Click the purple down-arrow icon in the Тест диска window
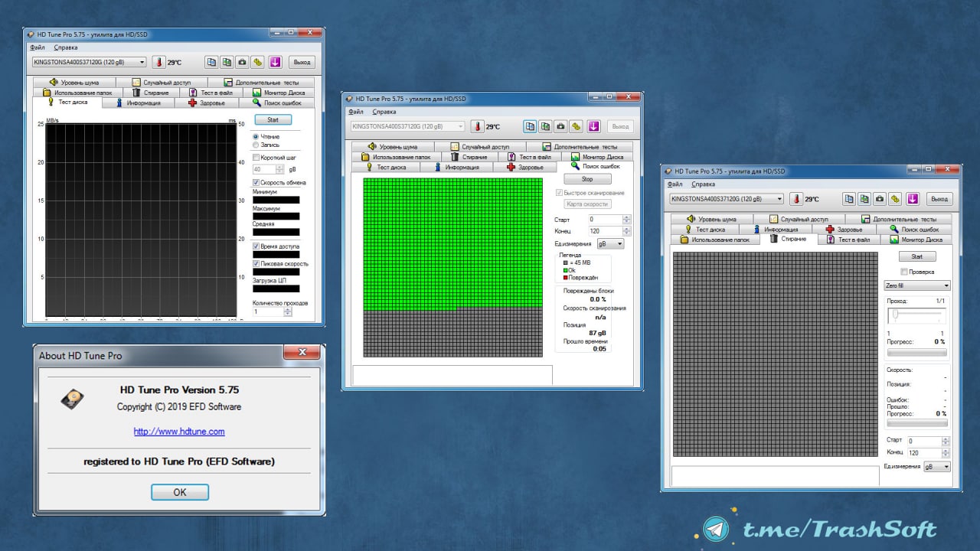This screenshot has width=980, height=551. pyautogui.click(x=275, y=62)
